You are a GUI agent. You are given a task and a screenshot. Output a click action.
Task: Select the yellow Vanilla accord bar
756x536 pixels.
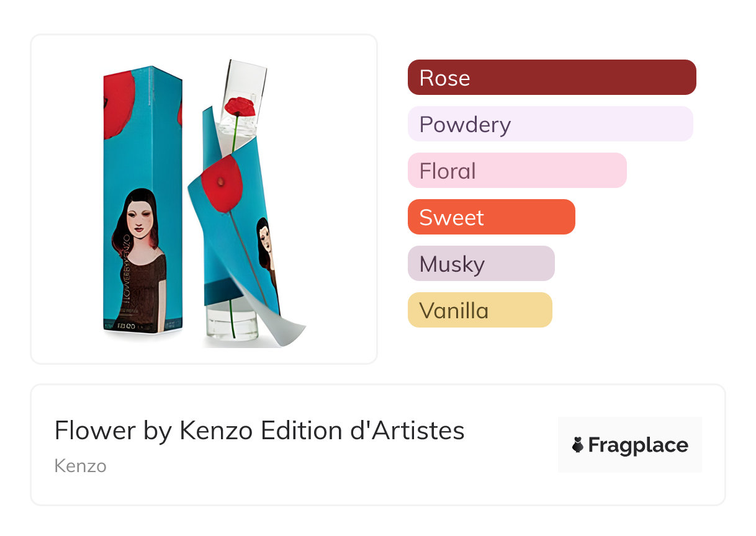point(480,310)
